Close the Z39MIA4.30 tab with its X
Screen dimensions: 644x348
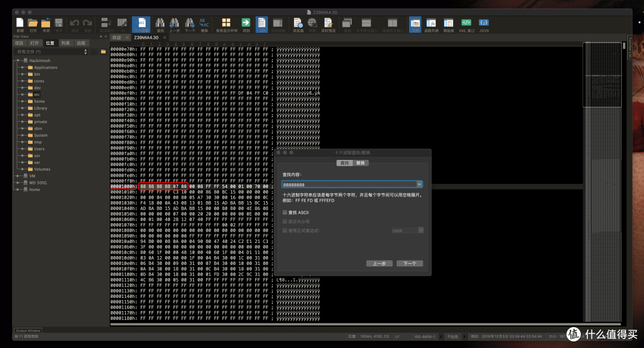(x=165, y=38)
